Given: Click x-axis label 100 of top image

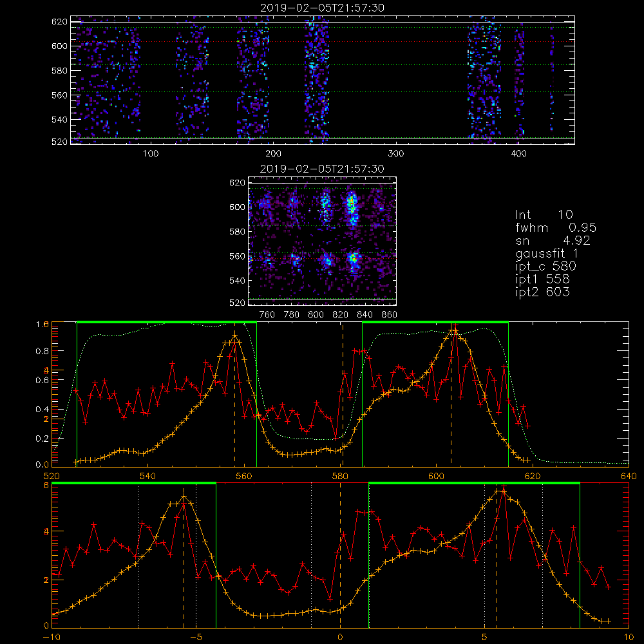Looking at the screenshot, I should coord(151,154).
